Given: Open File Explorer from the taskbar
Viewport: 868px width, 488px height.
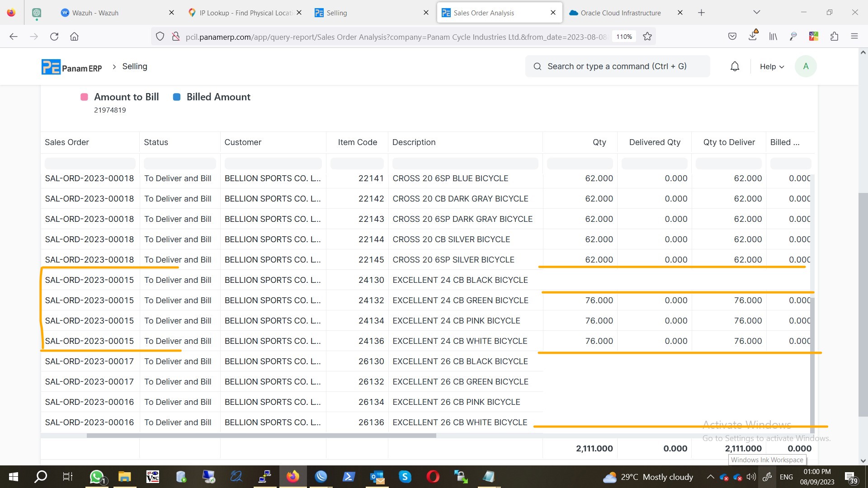Looking at the screenshot, I should pyautogui.click(x=124, y=477).
